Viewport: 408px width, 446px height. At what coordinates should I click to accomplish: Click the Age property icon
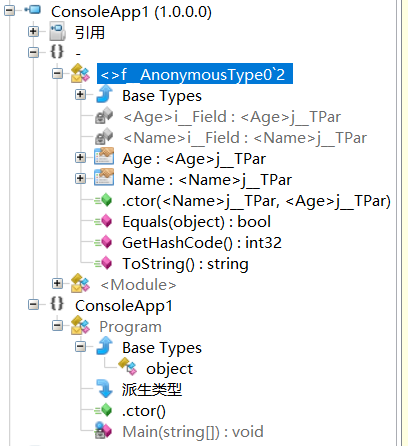(104, 157)
